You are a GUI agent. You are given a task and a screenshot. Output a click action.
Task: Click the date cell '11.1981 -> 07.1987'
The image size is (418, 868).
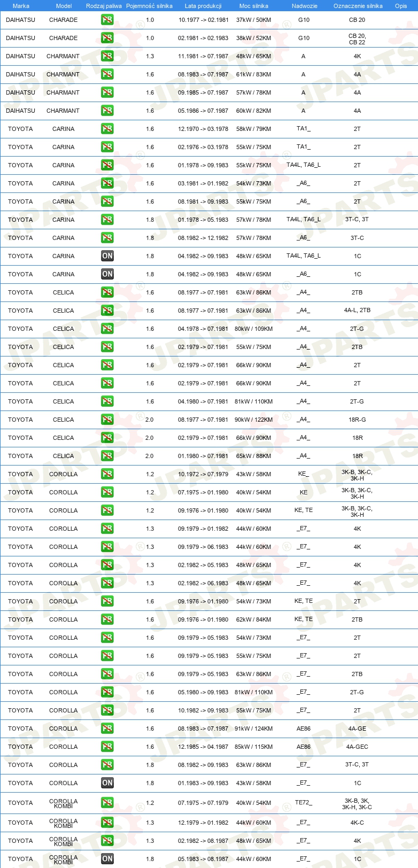tap(203, 56)
